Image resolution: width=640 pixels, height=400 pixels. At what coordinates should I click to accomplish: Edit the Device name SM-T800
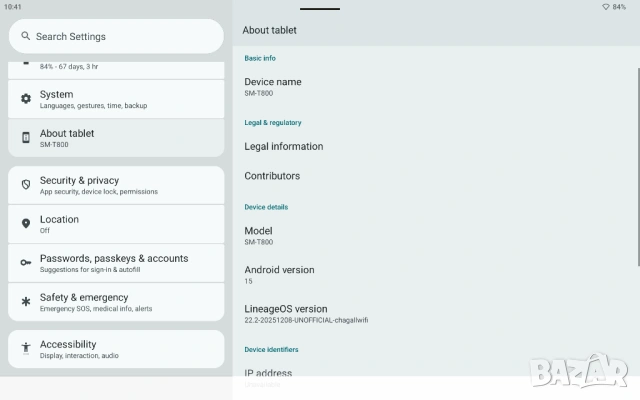coord(435,87)
